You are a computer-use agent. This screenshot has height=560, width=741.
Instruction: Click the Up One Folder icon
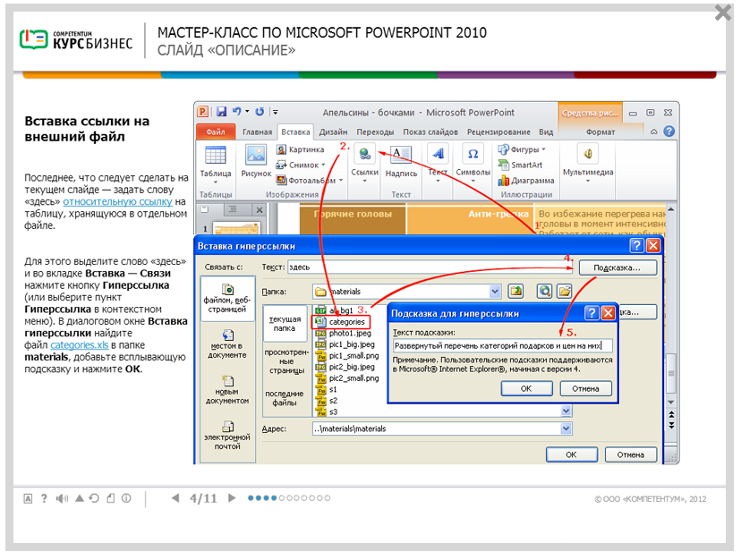[515, 291]
